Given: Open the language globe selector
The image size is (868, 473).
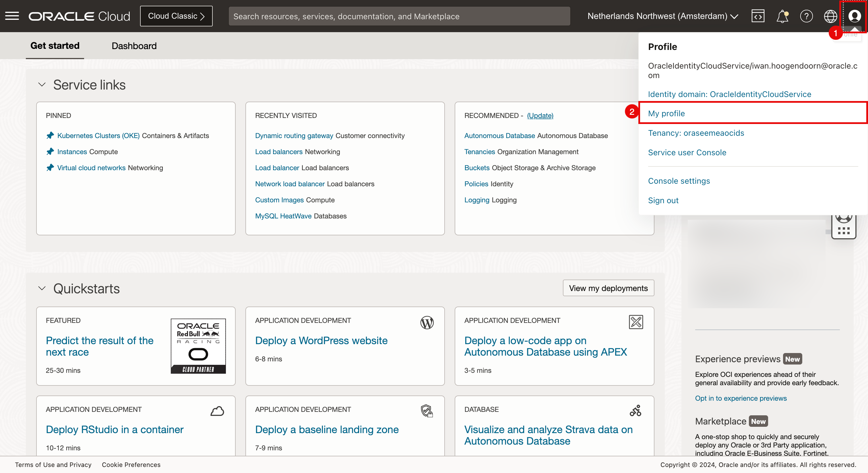Looking at the screenshot, I should click(830, 16).
